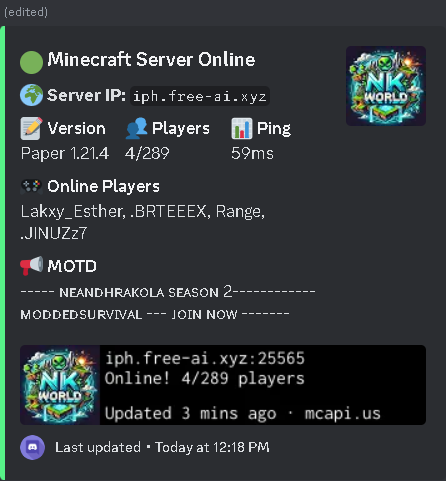Click the Discord logo footer icon

[x=32, y=447]
